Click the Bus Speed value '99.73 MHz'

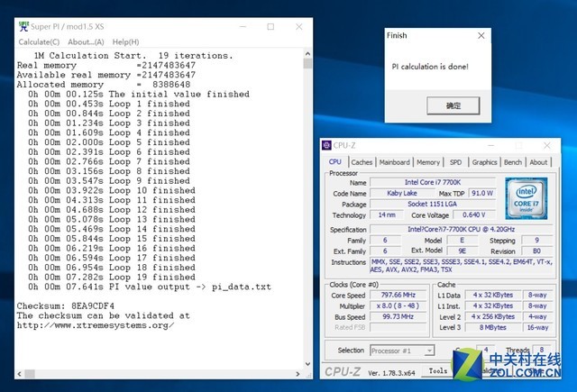pyautogui.click(x=398, y=317)
